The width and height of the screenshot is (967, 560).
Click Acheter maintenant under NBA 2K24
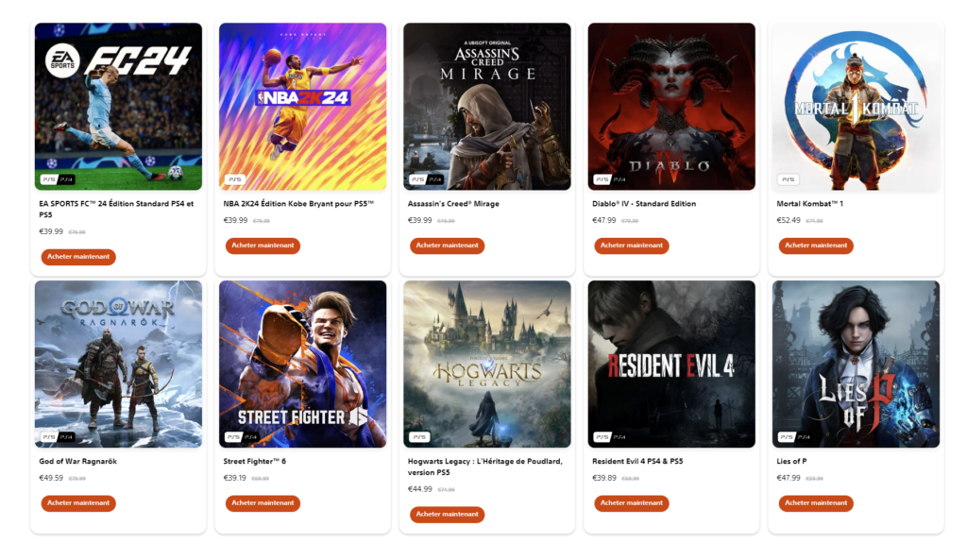(x=263, y=246)
